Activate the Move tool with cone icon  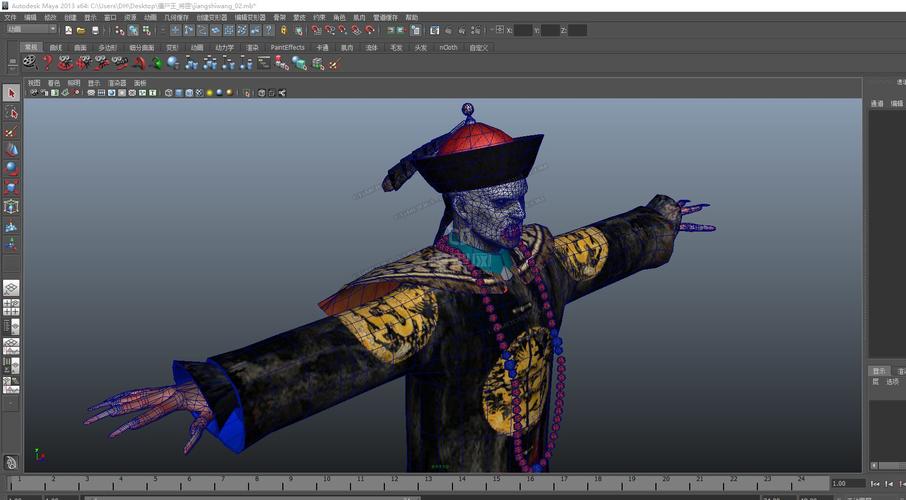click(x=11, y=150)
